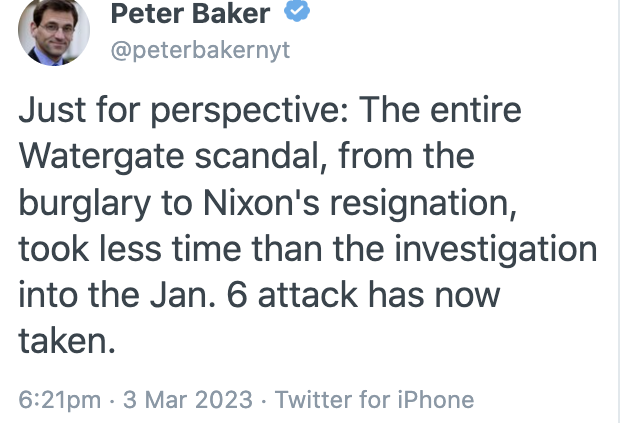Click the @peterbakernyt handle
Viewport: 620px width, 423px height.
(x=198, y=50)
